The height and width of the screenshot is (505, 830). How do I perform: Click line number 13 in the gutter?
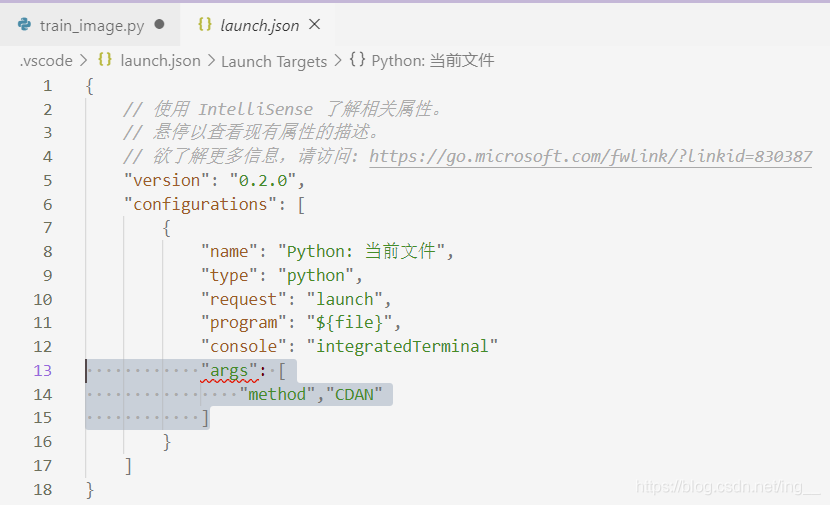tap(42, 371)
